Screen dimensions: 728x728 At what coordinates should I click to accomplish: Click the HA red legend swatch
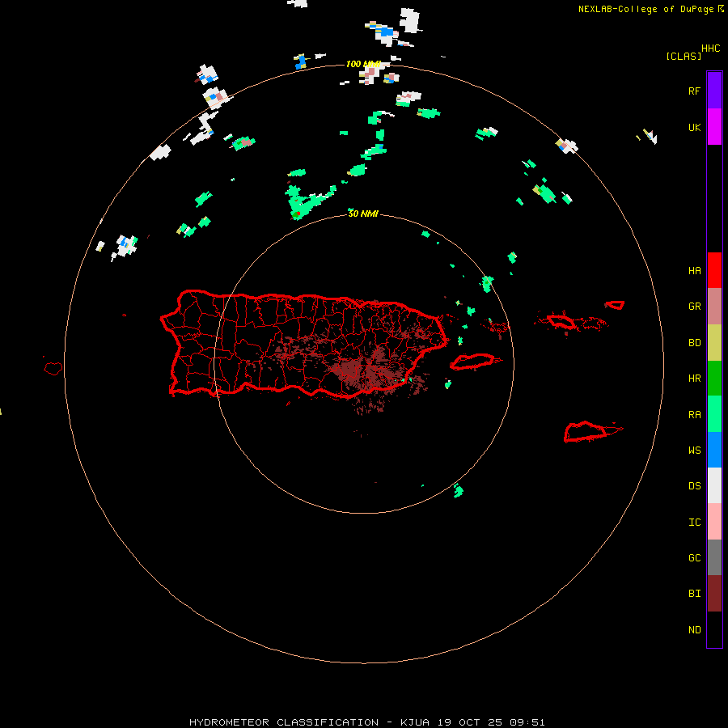[714, 270]
